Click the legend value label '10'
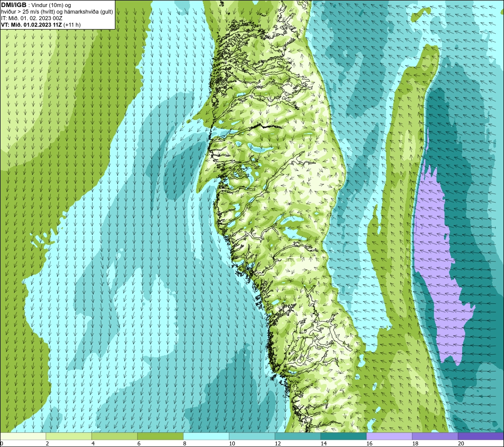This screenshot has height=447, width=504. (x=232, y=443)
